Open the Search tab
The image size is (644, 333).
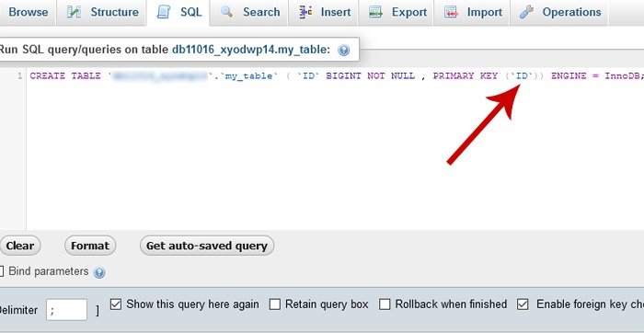[249, 12]
